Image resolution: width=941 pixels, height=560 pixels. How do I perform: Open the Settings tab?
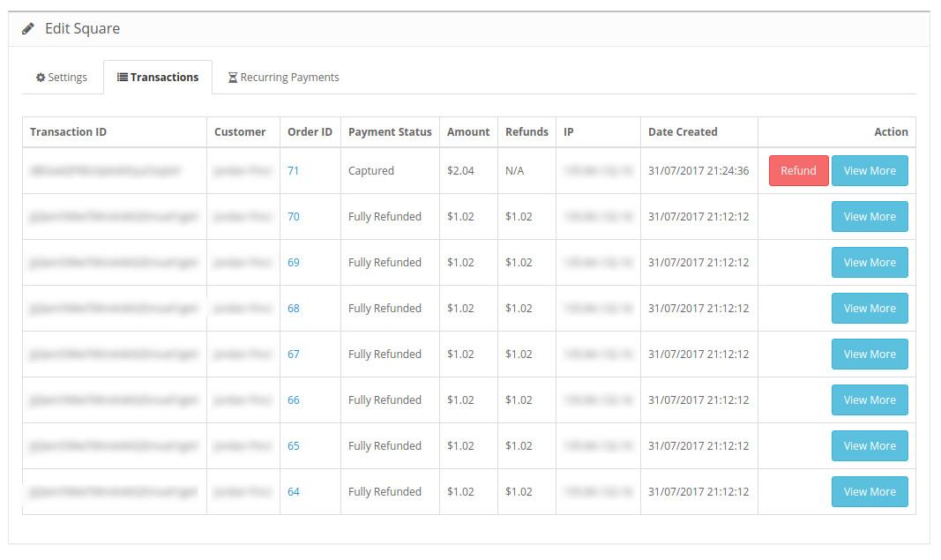pos(62,78)
